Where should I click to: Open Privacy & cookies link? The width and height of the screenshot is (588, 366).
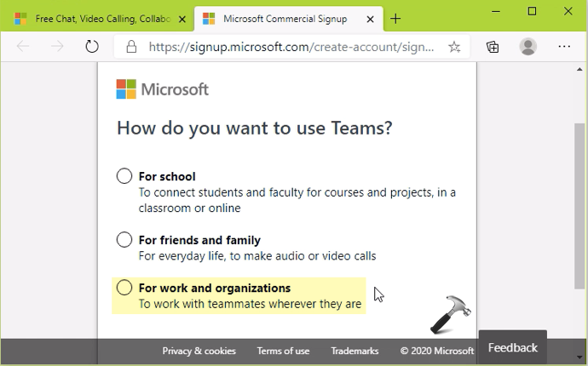tap(199, 351)
